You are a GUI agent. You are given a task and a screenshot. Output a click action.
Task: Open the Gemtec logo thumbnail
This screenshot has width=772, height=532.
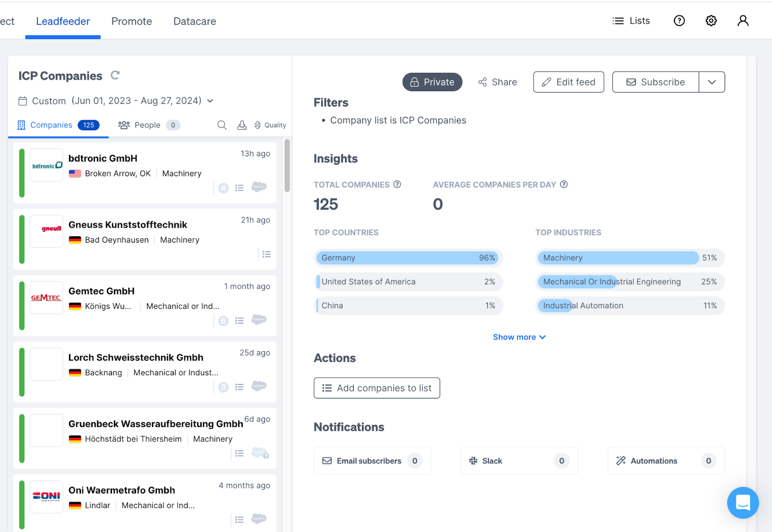tap(46, 298)
